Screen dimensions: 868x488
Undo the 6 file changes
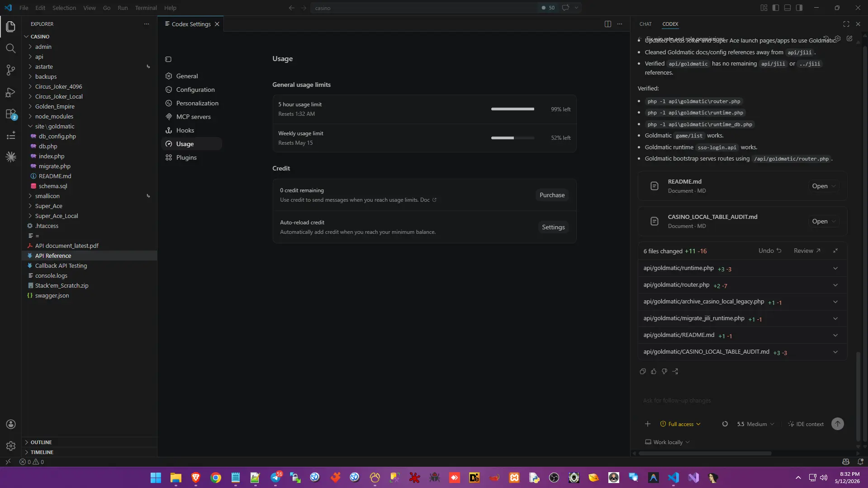click(769, 251)
